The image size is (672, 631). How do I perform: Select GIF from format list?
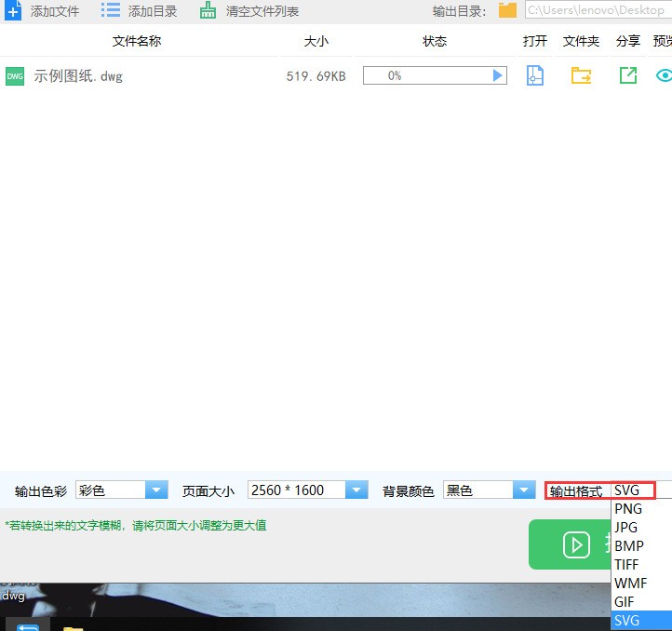(641, 602)
